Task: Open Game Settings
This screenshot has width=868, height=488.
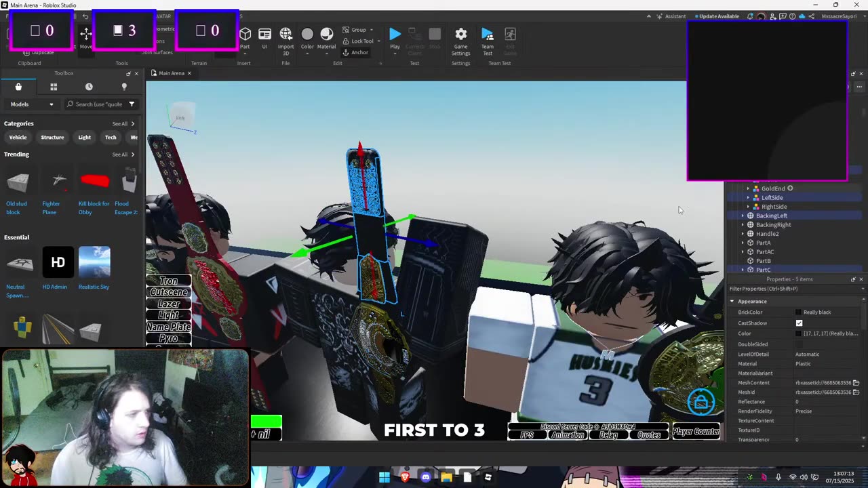Action: (460, 41)
